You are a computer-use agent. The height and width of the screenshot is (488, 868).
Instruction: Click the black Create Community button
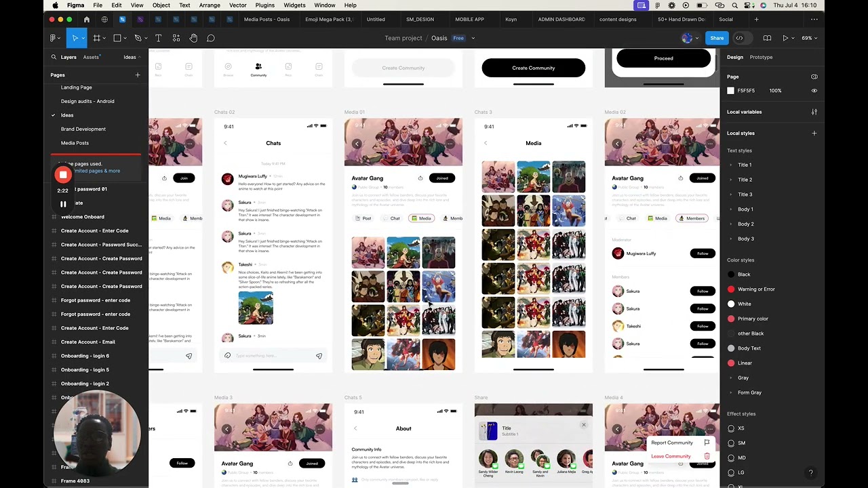[x=534, y=68]
